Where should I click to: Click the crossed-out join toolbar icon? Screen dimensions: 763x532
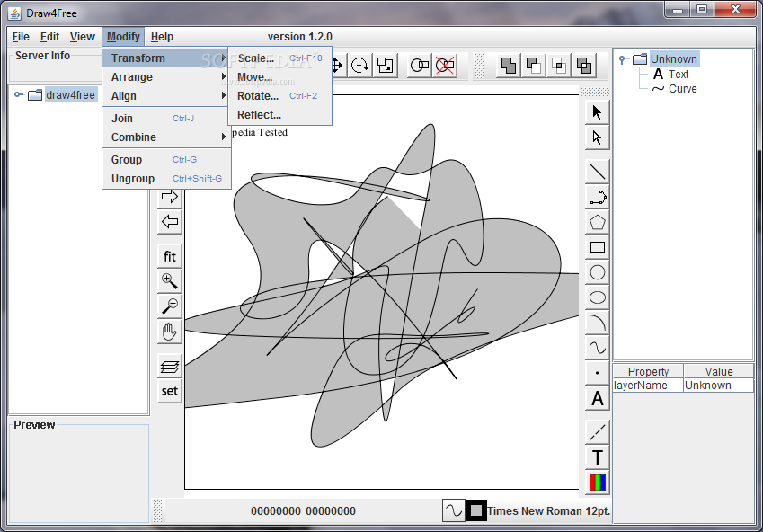(445, 66)
